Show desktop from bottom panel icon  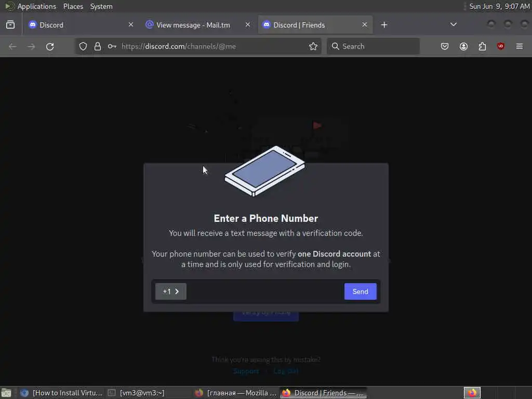[6, 393]
